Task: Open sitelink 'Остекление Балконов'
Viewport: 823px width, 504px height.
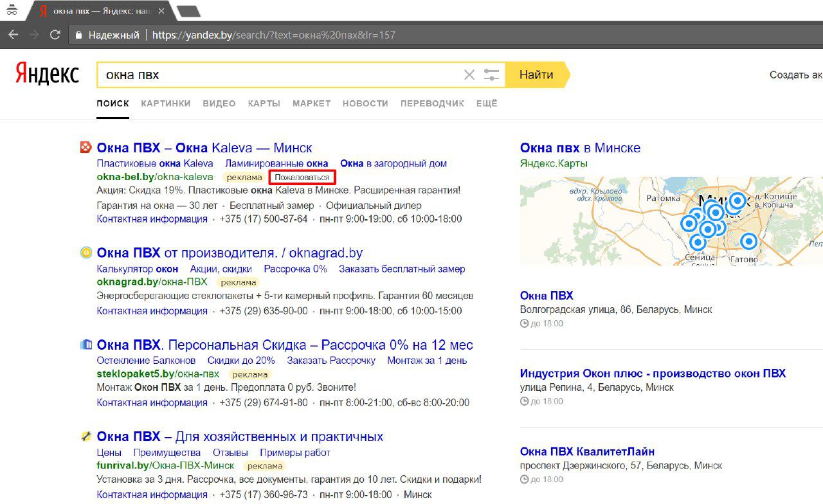Action: click(x=146, y=360)
